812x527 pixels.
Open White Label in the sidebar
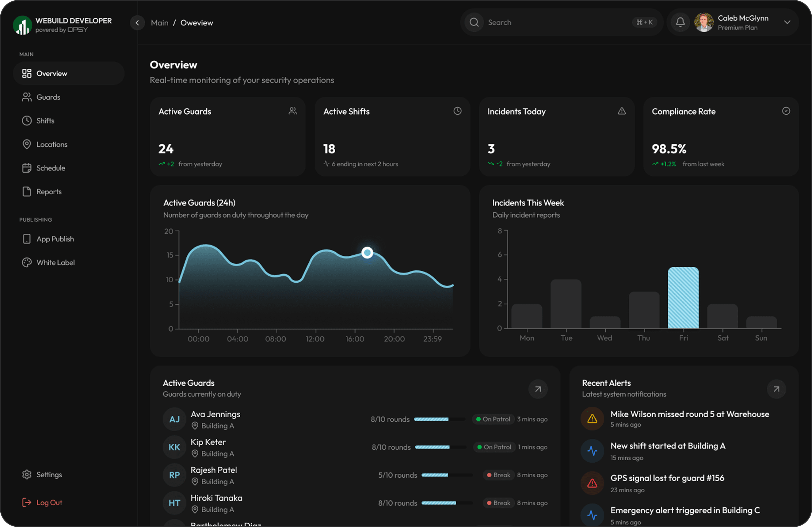(x=69, y=262)
